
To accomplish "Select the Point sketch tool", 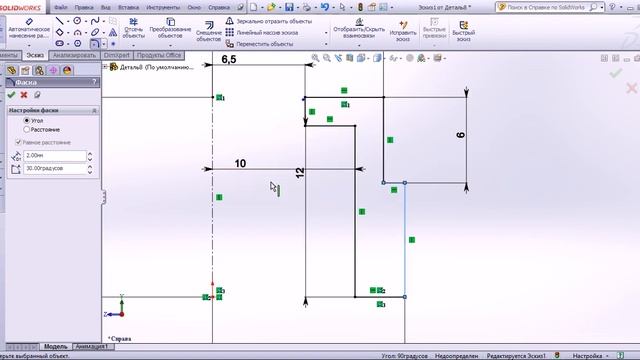I will 113,44.
